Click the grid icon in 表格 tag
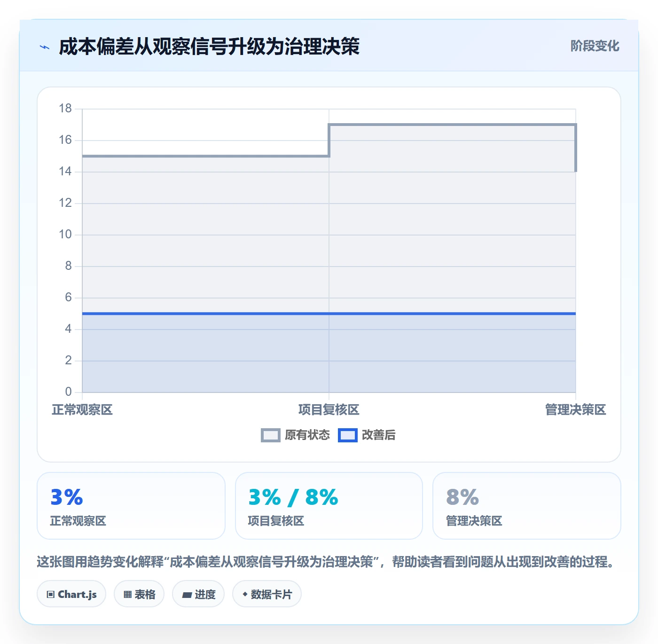 (127, 595)
